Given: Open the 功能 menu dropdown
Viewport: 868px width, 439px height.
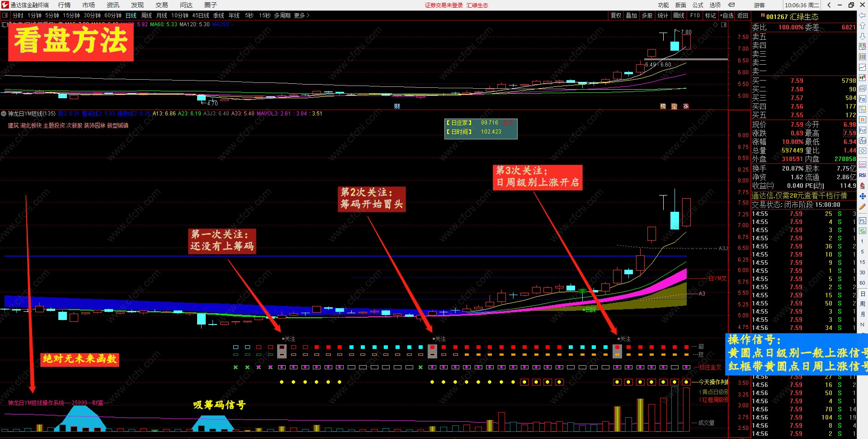Looking at the screenshot, I should (x=663, y=5).
